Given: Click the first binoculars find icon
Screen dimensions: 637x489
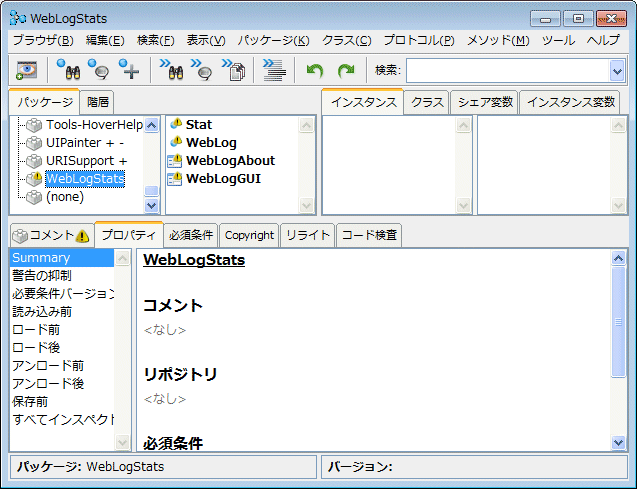Looking at the screenshot, I should click(68, 70).
